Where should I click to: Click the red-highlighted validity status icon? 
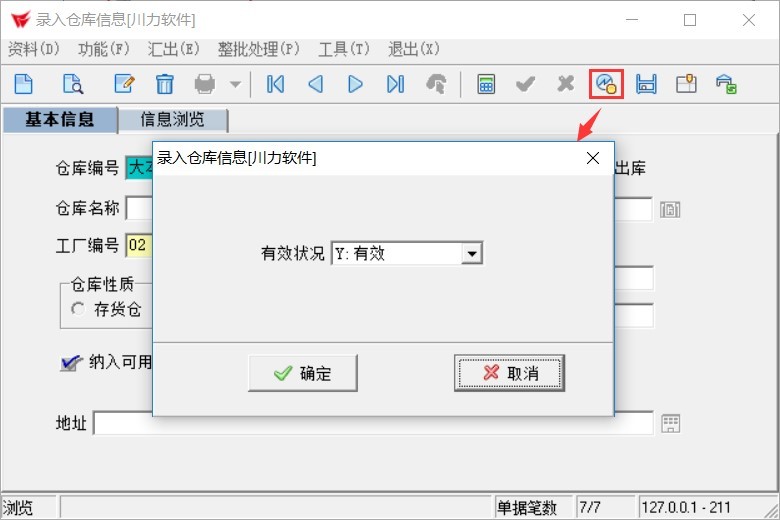[607, 84]
